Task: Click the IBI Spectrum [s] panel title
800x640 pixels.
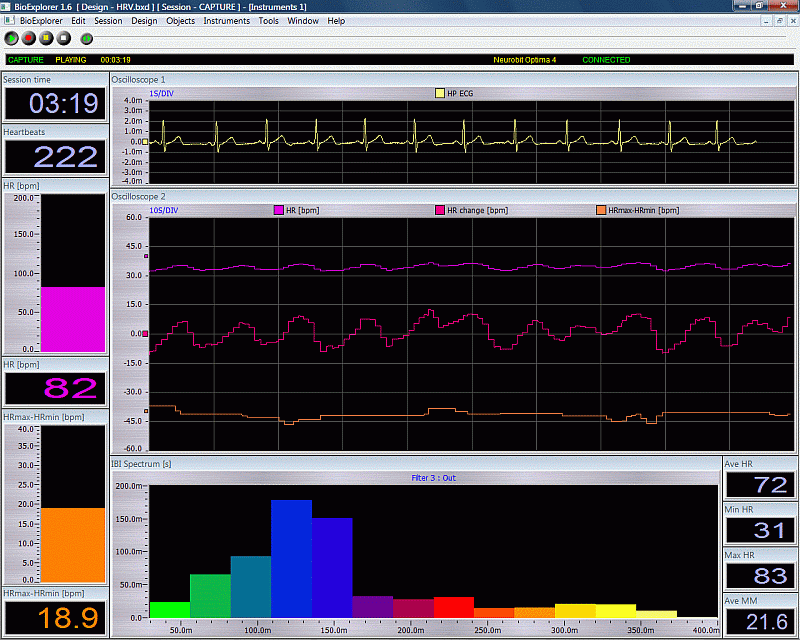Action: coord(141,464)
